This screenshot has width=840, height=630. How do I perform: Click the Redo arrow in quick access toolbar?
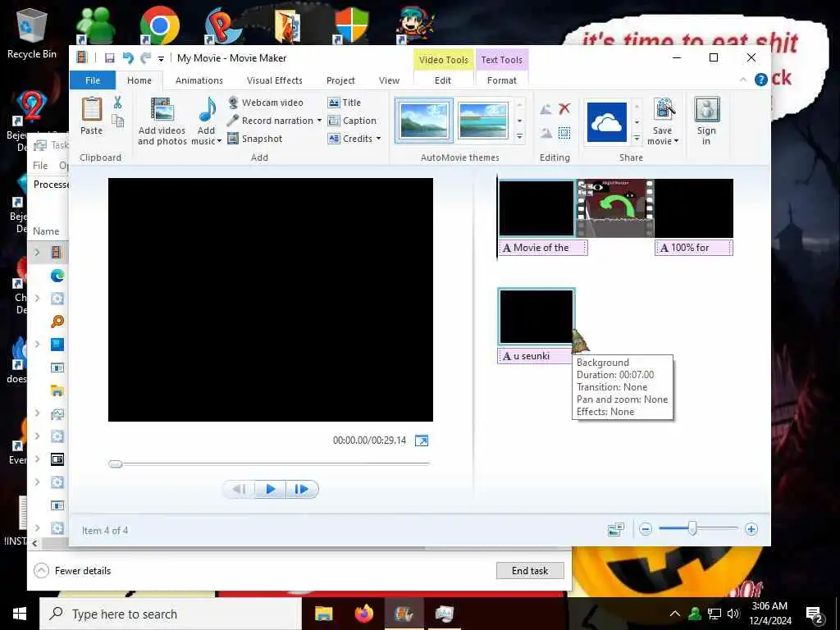[145, 58]
